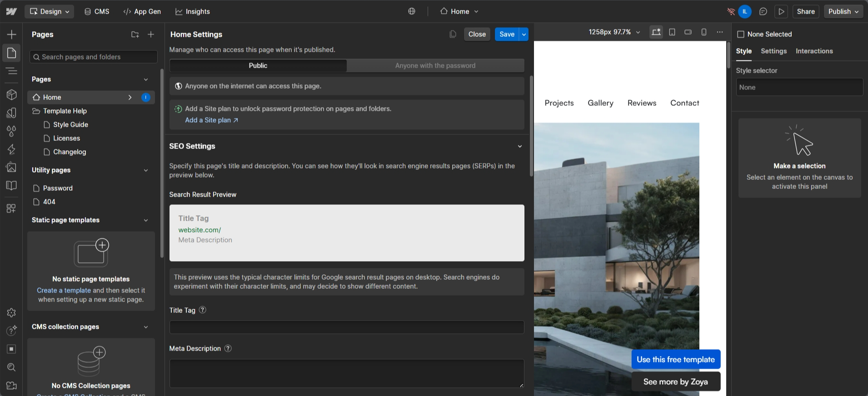Image resolution: width=868 pixels, height=396 pixels.
Task: Open the Home page switcher dropdown
Action: [x=459, y=11]
